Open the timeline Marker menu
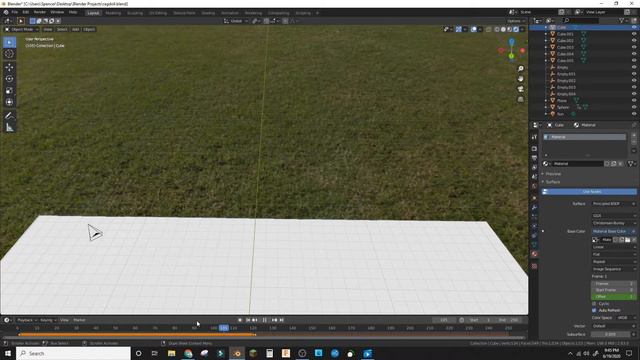 pos(79,320)
